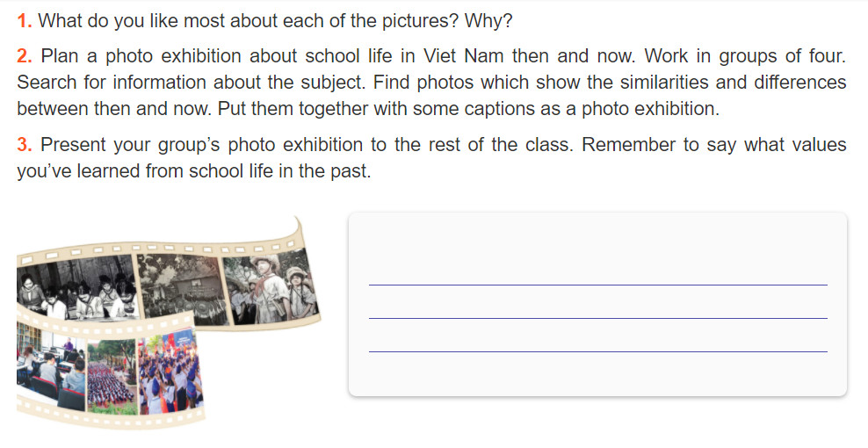
Task: Click the orange number 1
Action: (25, 21)
